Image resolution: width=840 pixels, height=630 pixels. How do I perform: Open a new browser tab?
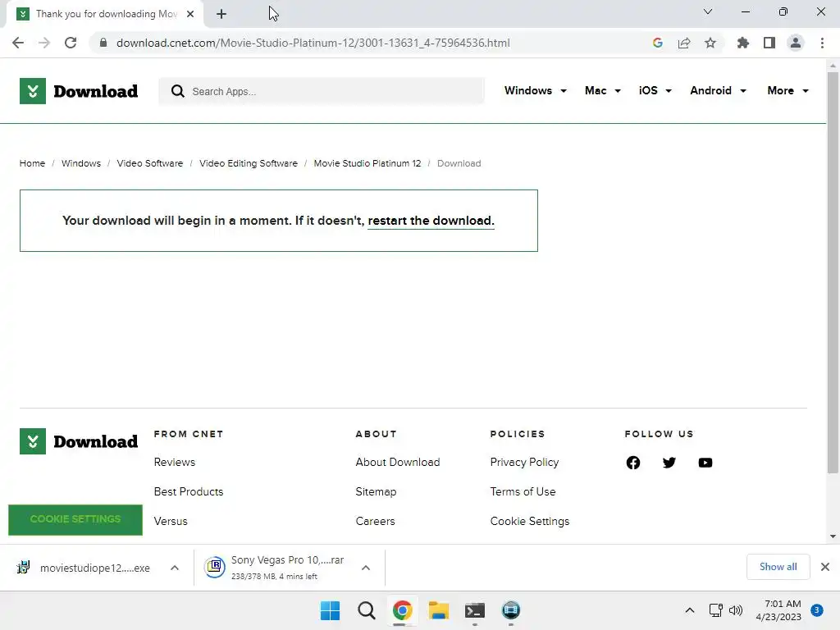pos(221,14)
